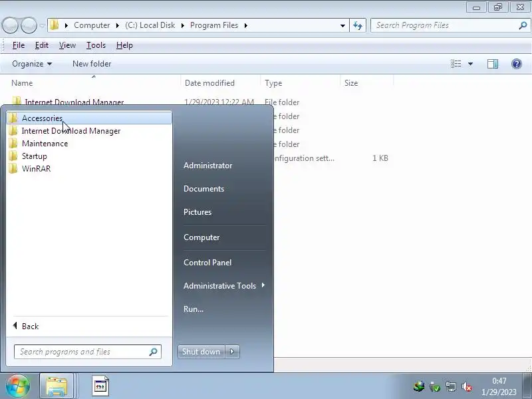Click the Start menu search magnifier icon

pyautogui.click(x=154, y=352)
